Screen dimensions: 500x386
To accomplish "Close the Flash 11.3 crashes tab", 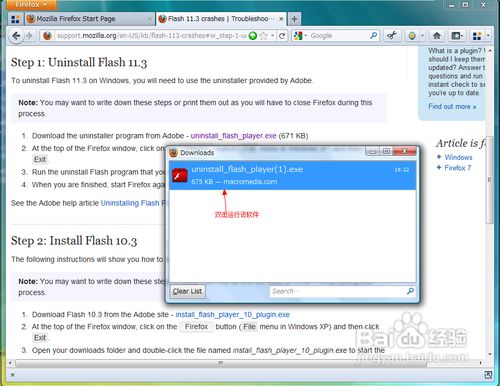I will coord(281,19).
